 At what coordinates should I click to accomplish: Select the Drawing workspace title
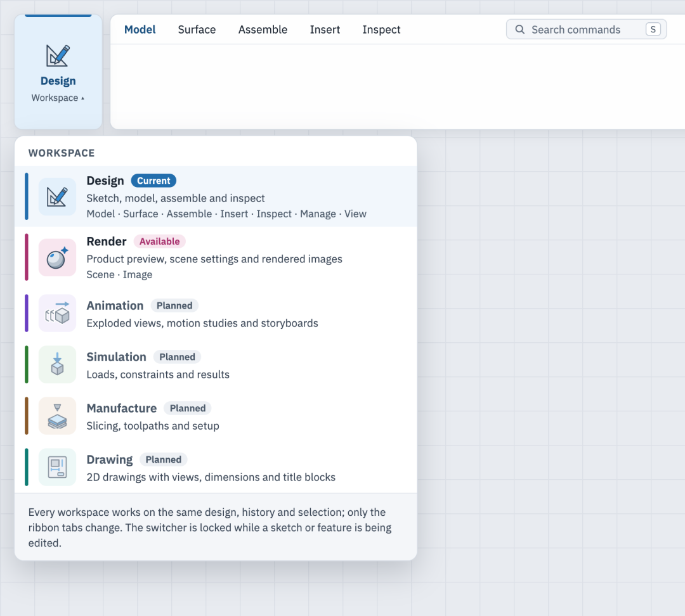pyautogui.click(x=110, y=459)
